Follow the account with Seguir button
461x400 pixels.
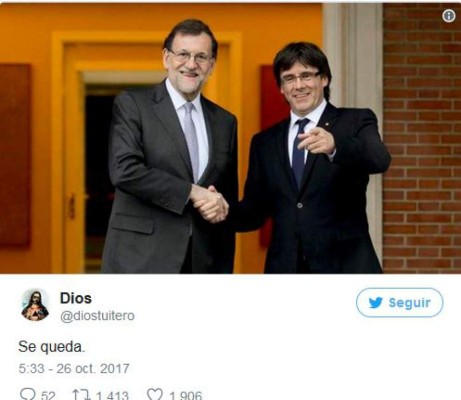(399, 302)
